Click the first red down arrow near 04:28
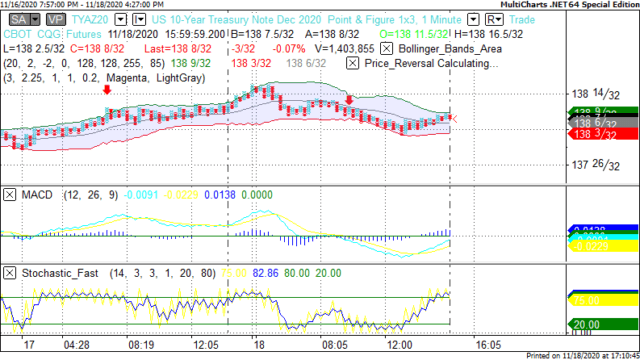This screenshot has height=360, width=640. pos(107,89)
